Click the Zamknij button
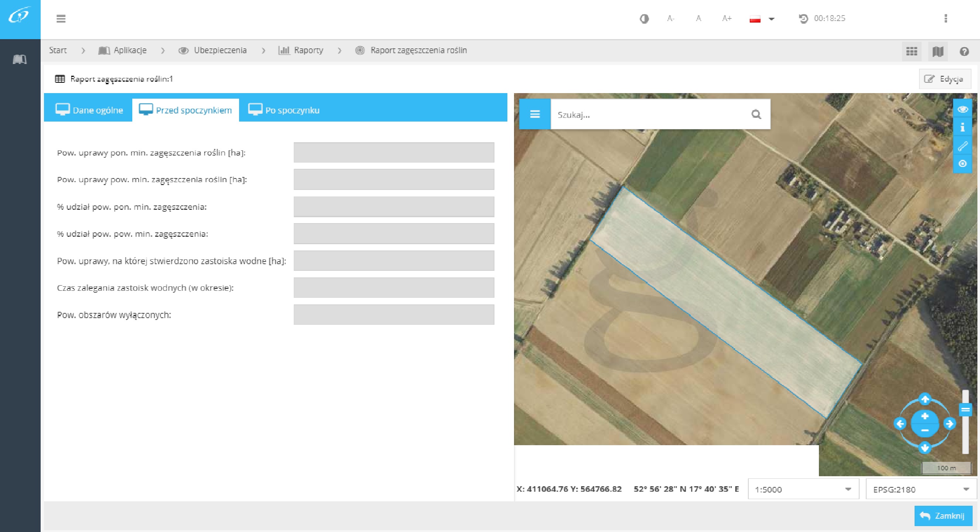Viewport: 980px width, 532px height. point(943,516)
